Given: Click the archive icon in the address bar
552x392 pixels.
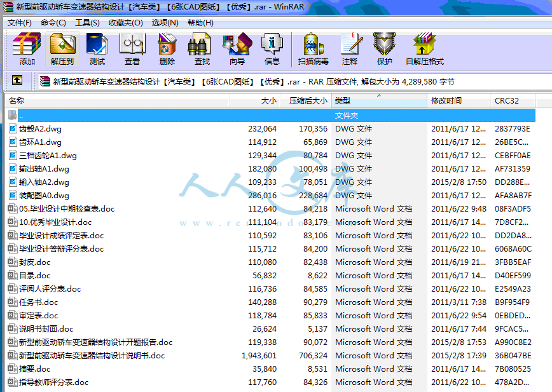Looking at the screenshot, I should [45, 81].
